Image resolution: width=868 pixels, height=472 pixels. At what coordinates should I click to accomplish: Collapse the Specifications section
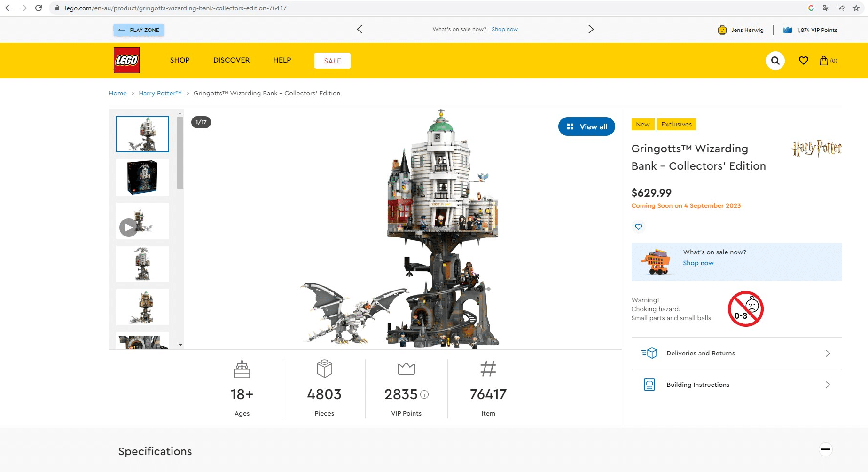(x=826, y=449)
